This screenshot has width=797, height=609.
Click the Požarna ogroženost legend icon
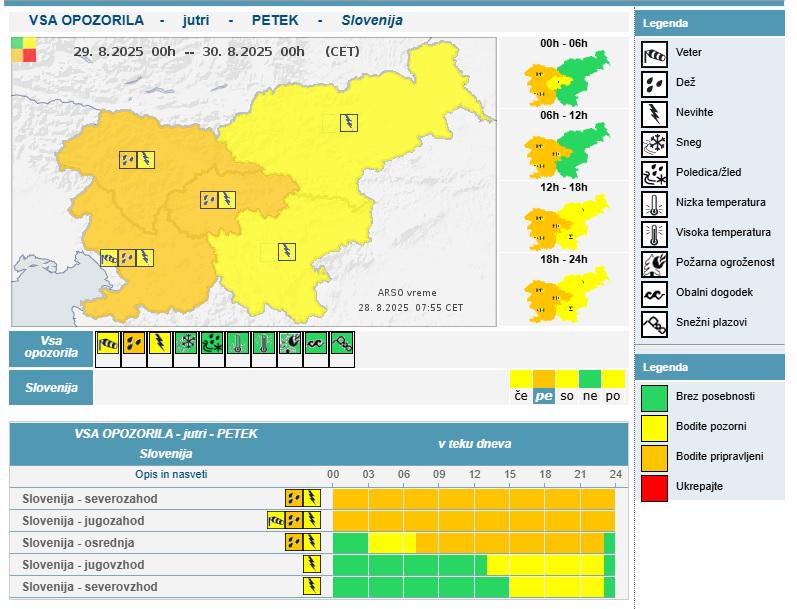(654, 263)
